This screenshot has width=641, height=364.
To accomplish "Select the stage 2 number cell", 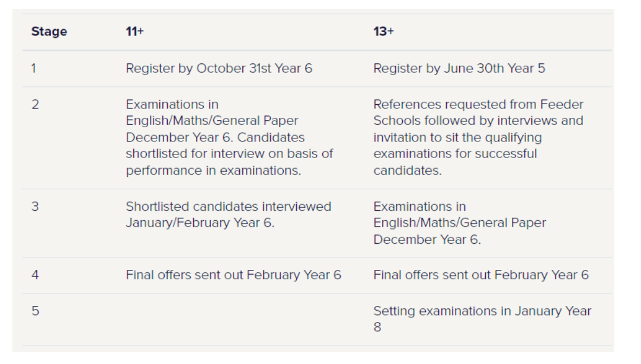I will click(x=35, y=105).
